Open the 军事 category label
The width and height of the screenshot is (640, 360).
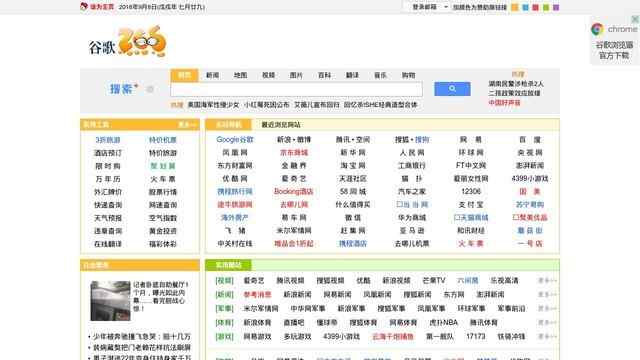pos(224,309)
